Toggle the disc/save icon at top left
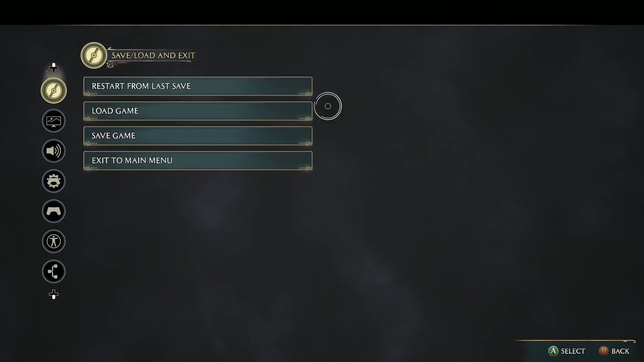This screenshot has height=362, width=644. tap(54, 90)
